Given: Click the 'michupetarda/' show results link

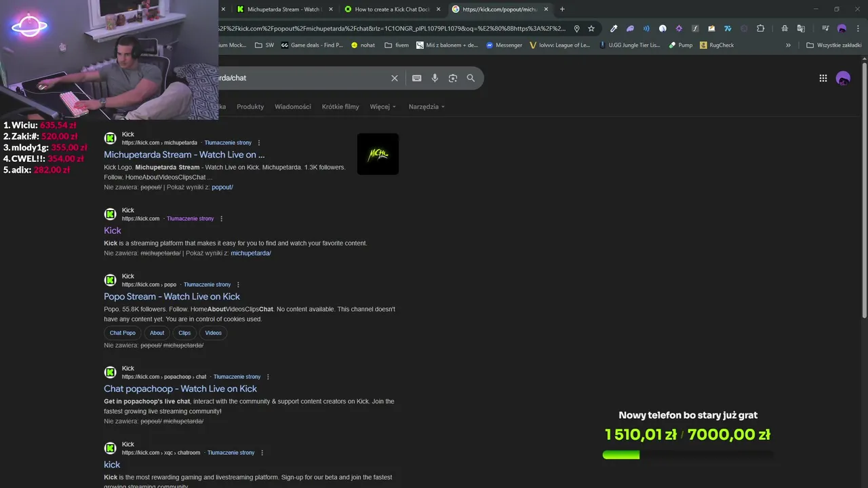Looking at the screenshot, I should click(251, 253).
